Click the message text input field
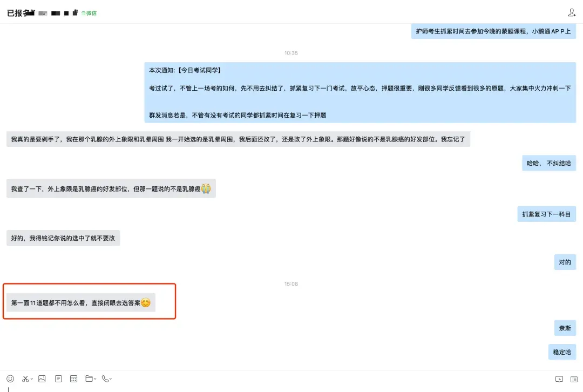The image size is (583, 392). coord(291,389)
